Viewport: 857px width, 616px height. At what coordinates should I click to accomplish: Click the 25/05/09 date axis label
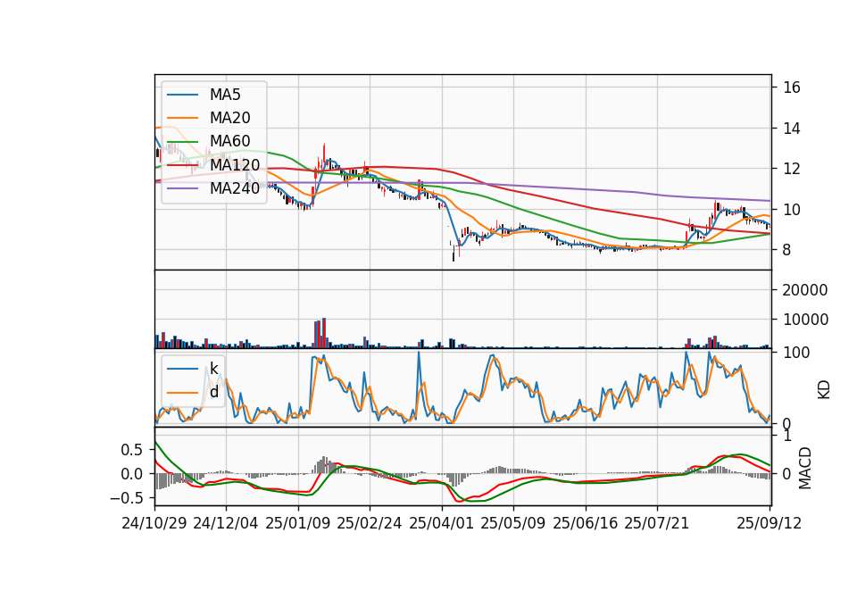(x=513, y=523)
